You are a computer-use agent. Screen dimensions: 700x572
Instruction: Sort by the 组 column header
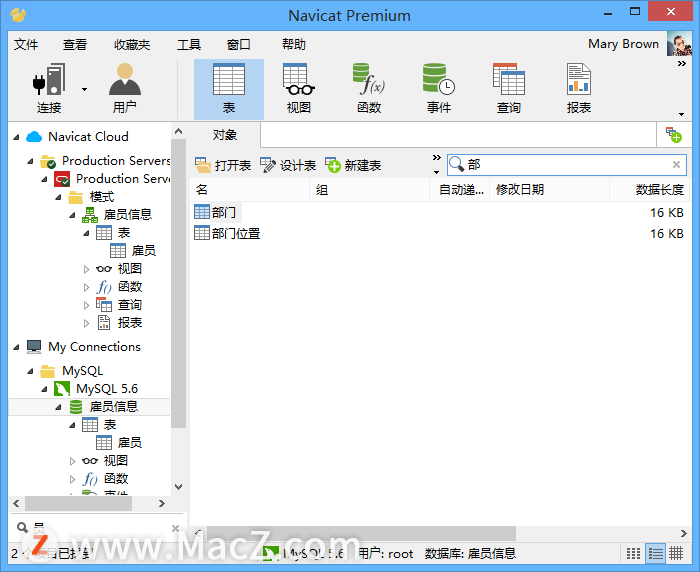pos(369,190)
